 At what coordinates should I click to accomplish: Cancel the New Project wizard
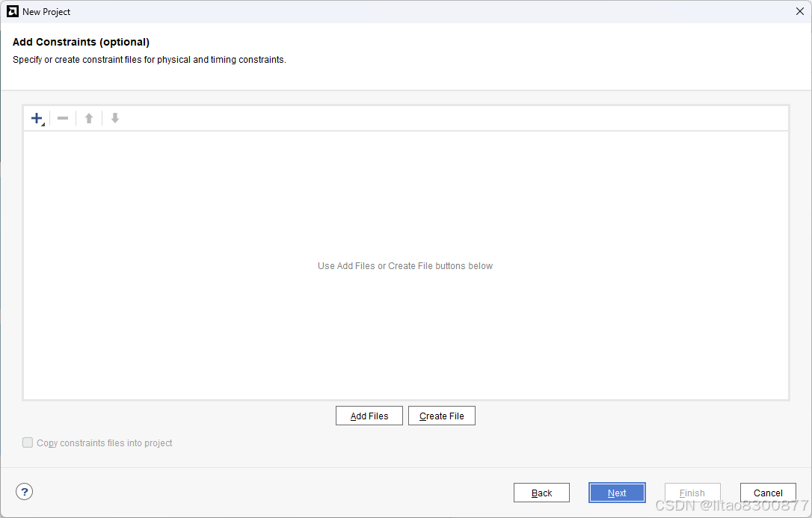pyautogui.click(x=768, y=493)
